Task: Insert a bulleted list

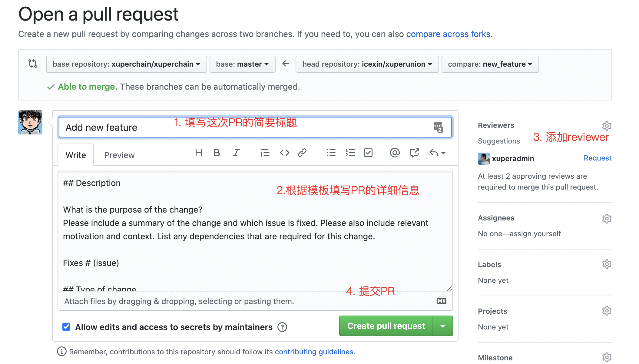Action: click(x=331, y=153)
